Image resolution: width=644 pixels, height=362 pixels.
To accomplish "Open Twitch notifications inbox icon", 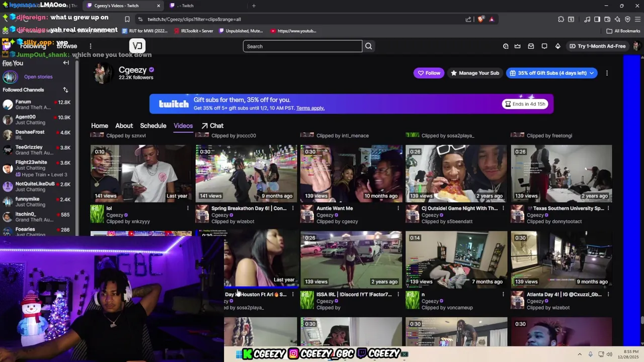I will point(531,46).
